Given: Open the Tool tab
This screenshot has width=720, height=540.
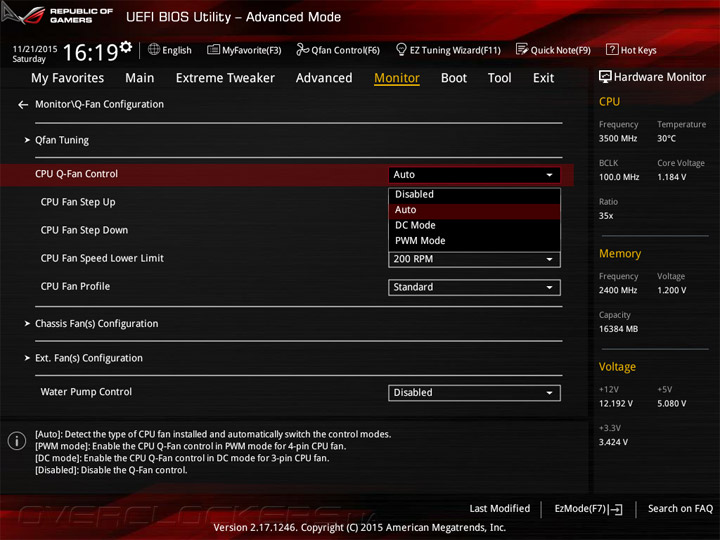Looking at the screenshot, I should pos(500,78).
